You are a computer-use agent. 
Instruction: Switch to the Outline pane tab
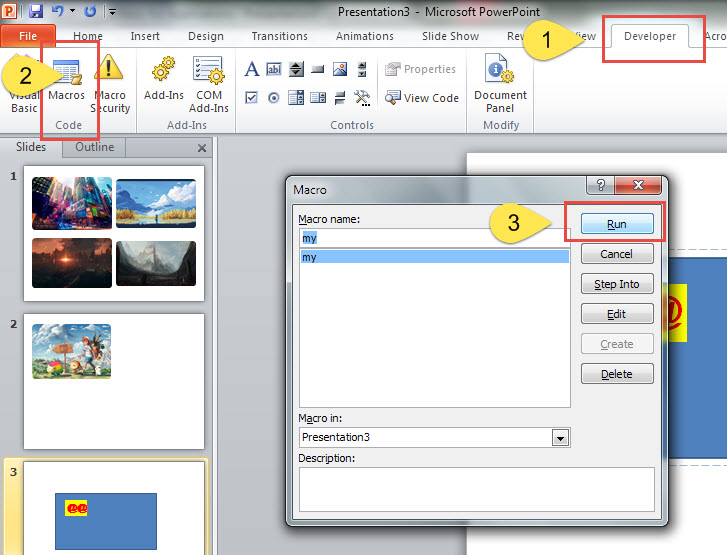pos(95,147)
